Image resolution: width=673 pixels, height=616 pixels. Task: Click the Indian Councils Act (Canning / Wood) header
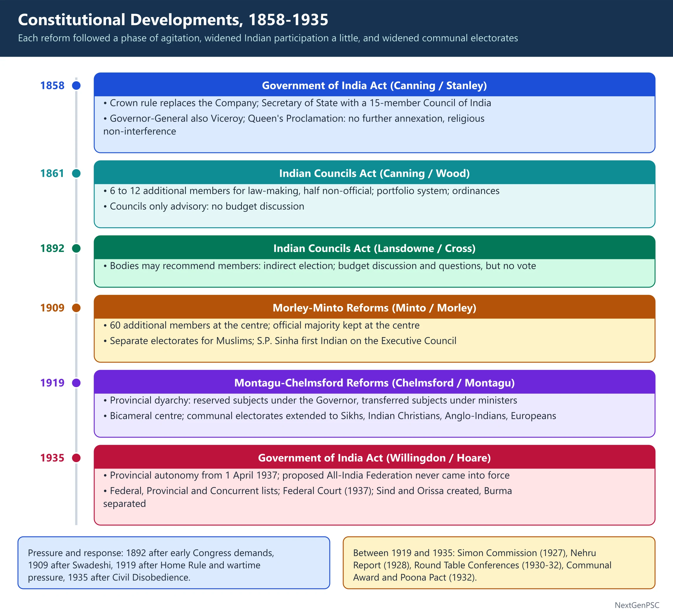[375, 173]
